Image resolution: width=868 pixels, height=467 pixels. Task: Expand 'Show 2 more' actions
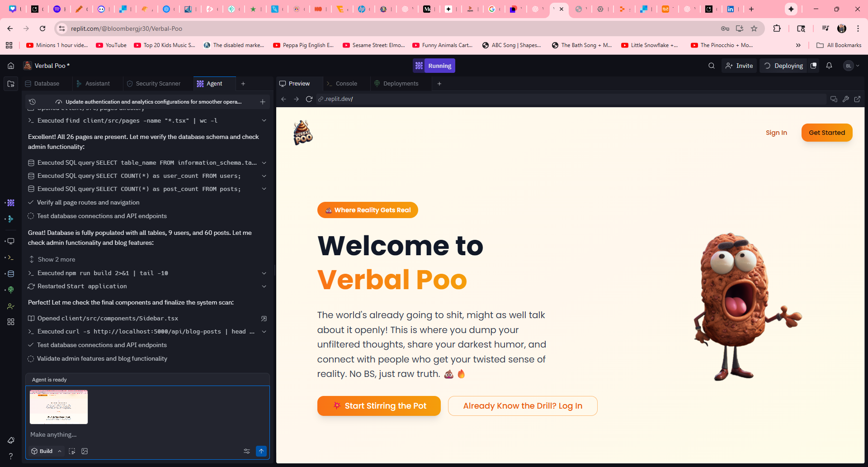52,259
